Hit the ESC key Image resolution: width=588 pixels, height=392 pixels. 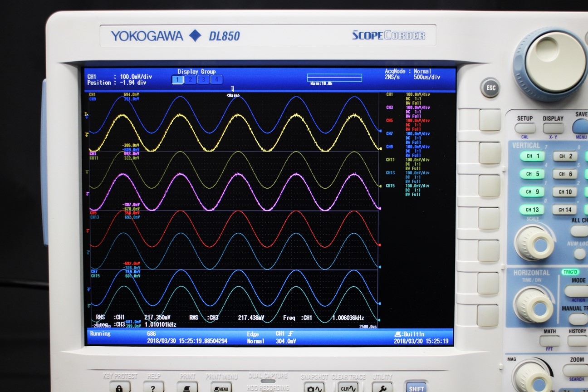(x=491, y=88)
